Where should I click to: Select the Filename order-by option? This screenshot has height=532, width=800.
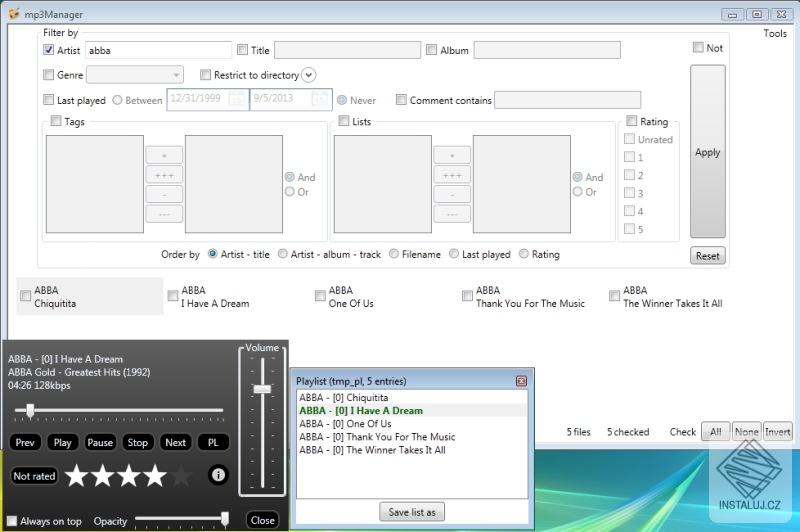pos(394,254)
